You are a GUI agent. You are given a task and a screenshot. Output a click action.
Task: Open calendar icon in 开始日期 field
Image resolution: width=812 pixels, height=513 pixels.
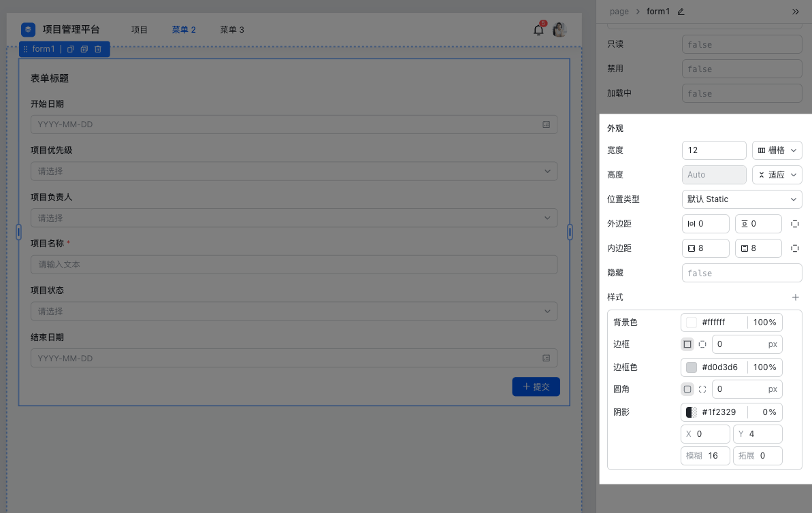click(x=546, y=125)
